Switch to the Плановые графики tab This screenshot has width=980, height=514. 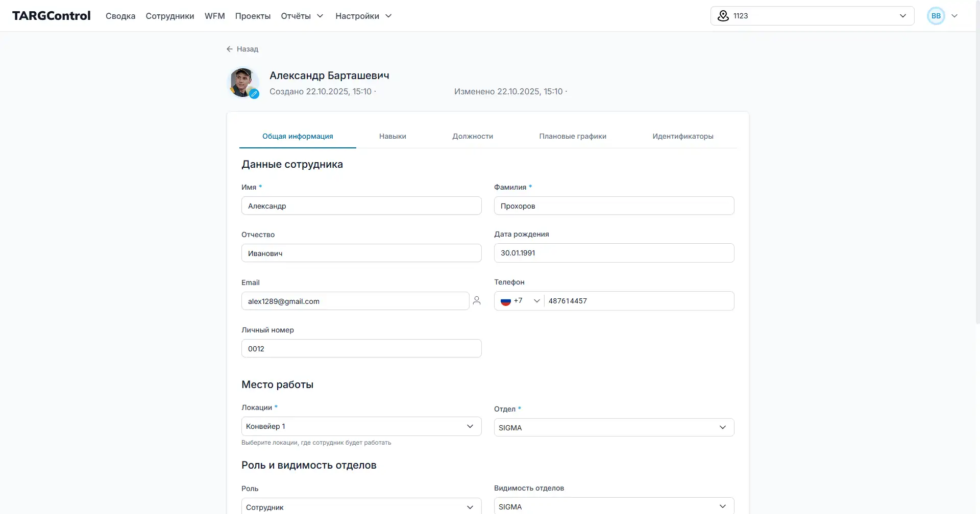pyautogui.click(x=573, y=136)
